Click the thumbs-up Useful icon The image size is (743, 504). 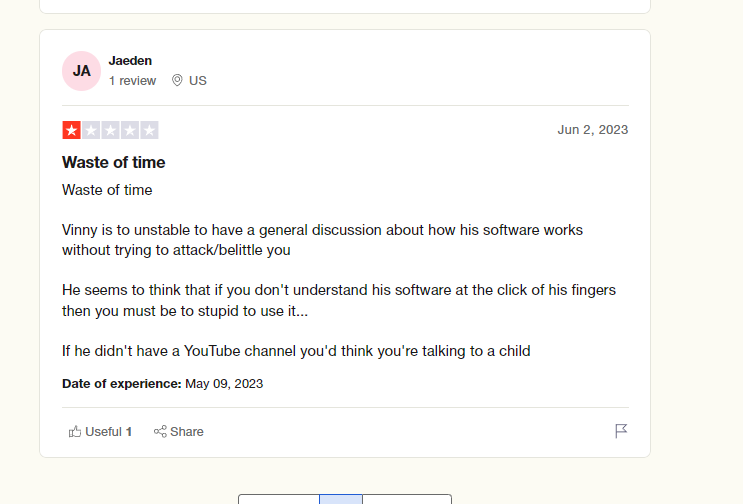75,432
